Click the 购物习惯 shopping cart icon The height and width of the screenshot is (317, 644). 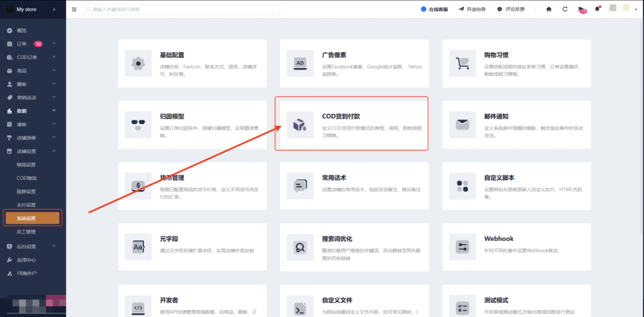(463, 63)
